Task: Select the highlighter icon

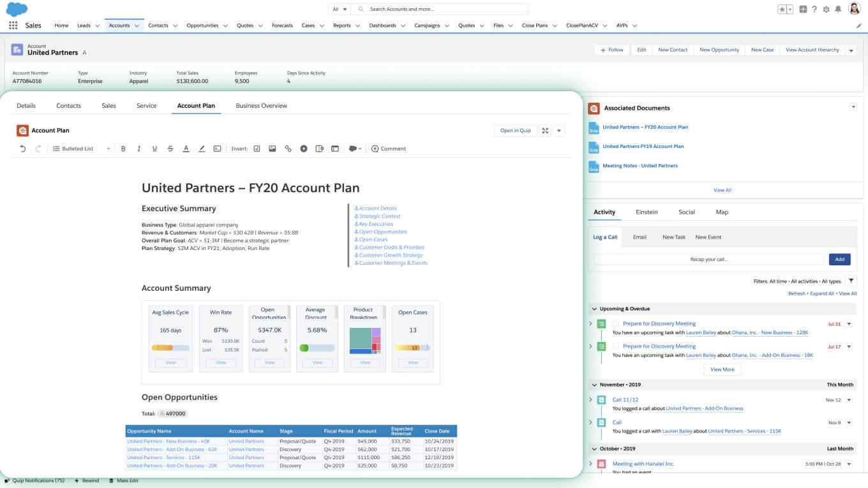Action: point(202,149)
